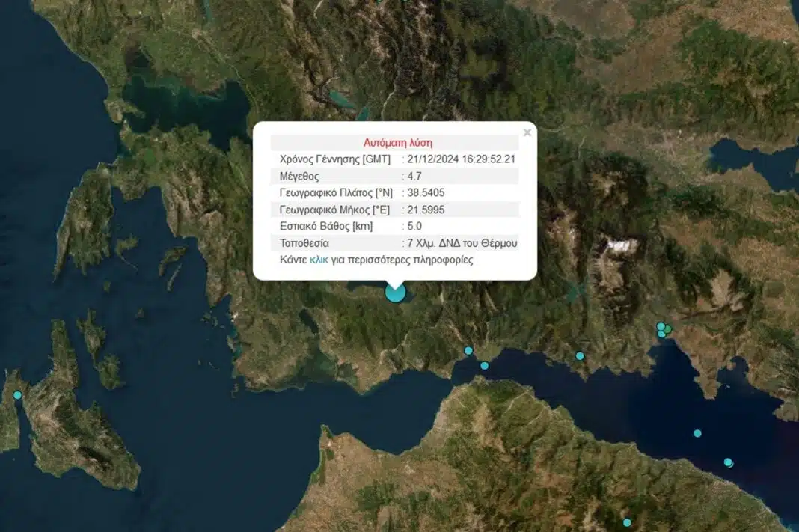The image size is (799, 532).
Task: Click the earthquake marker on Kefalonia island
Action: tap(18, 395)
